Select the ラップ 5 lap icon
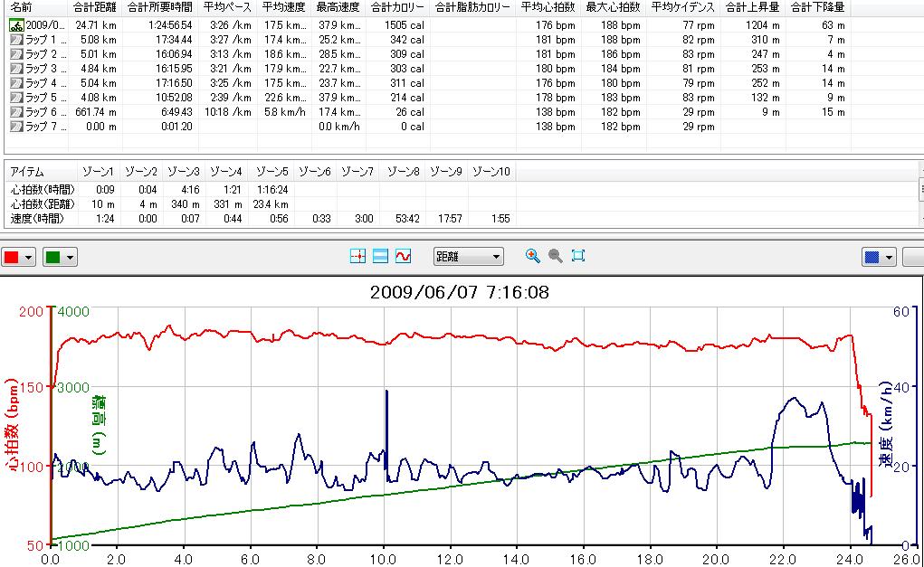924x567 pixels. 16,97
